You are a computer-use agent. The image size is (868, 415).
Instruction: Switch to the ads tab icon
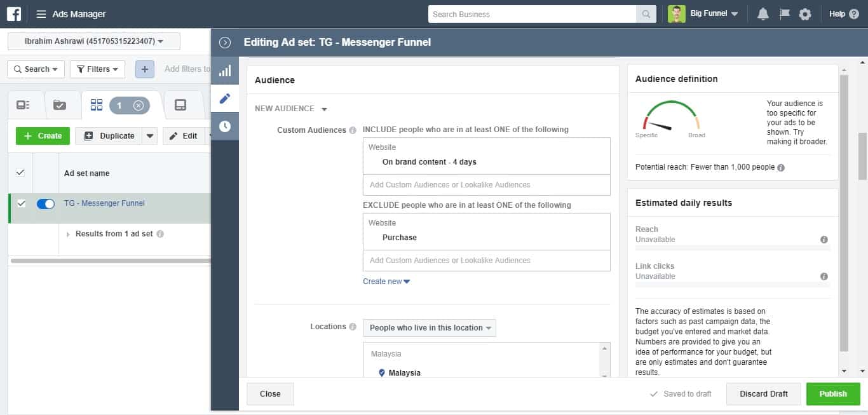[x=180, y=105]
